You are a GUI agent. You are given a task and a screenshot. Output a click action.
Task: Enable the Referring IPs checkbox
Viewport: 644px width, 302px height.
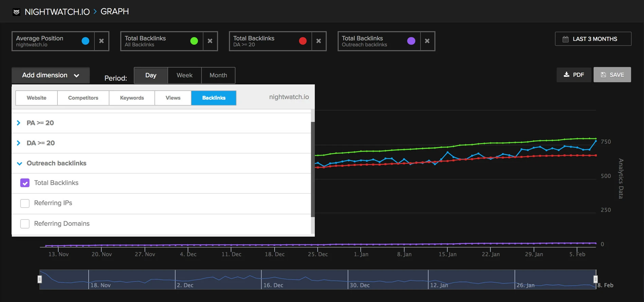click(25, 203)
